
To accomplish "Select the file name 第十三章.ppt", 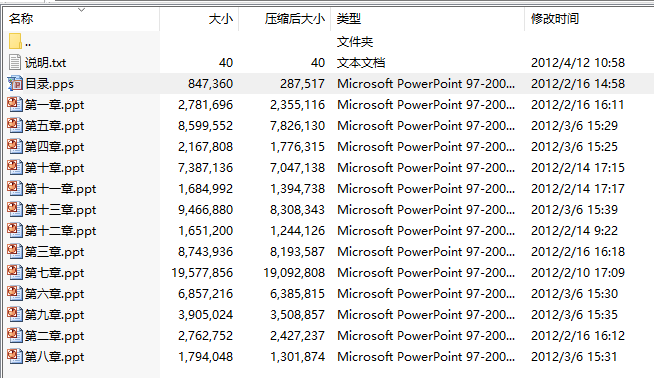I will [x=60, y=210].
